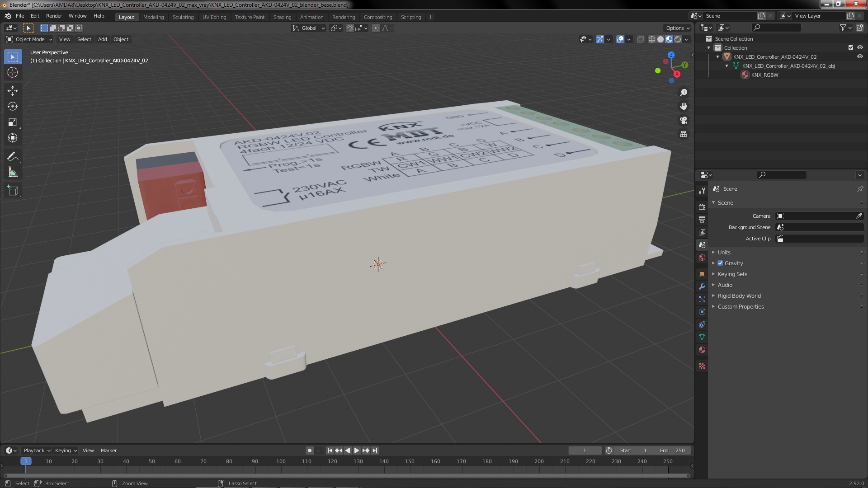
Task: Click the pan view hand icon
Action: tap(684, 106)
